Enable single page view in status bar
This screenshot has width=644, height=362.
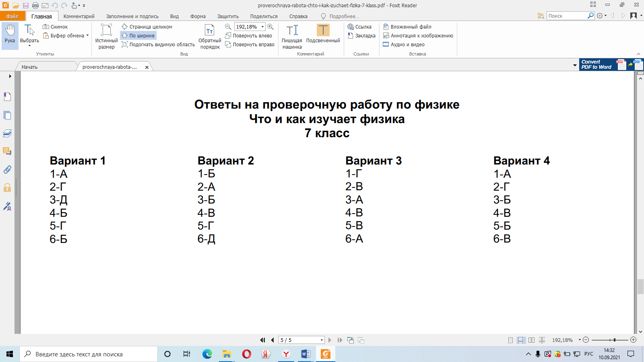pos(510,340)
